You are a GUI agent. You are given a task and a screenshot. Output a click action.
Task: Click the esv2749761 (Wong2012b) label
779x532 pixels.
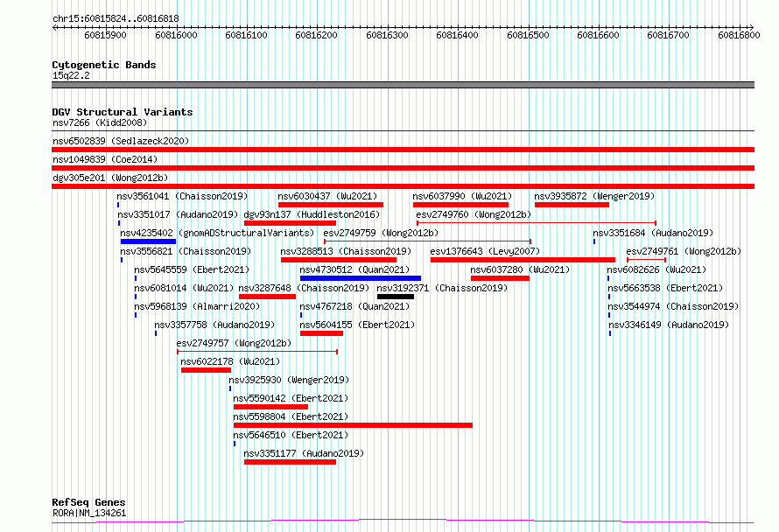pos(684,251)
